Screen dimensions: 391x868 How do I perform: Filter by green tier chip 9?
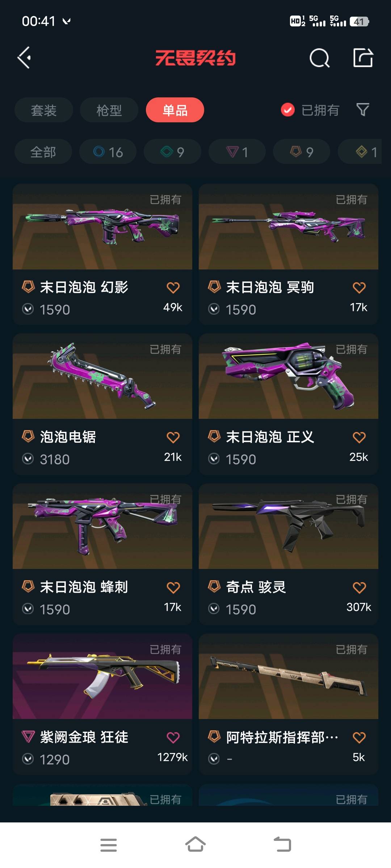pos(172,152)
